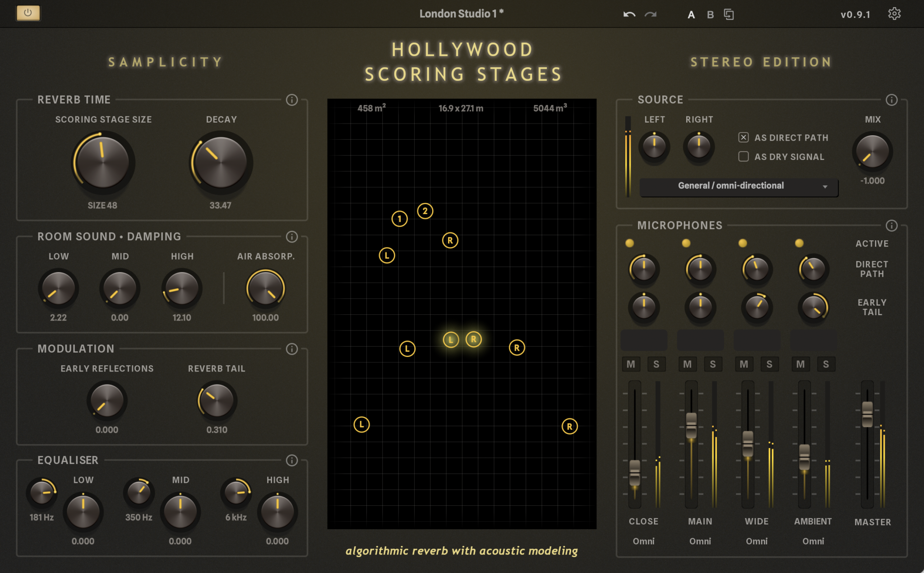The height and width of the screenshot is (573, 924).
Task: Toggle the Close microphone active indicator
Action: click(x=630, y=243)
